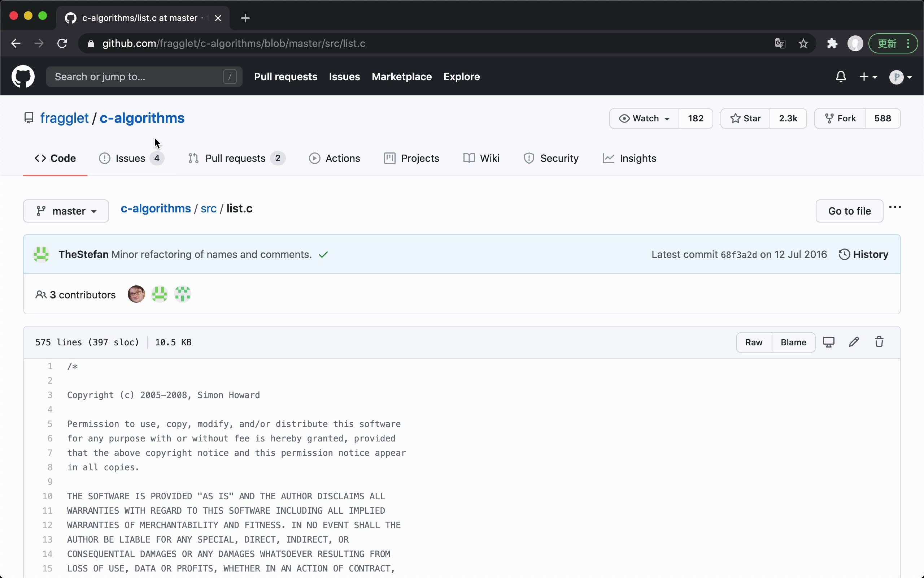Delete this file with trash icon
The height and width of the screenshot is (578, 924).
tap(879, 342)
